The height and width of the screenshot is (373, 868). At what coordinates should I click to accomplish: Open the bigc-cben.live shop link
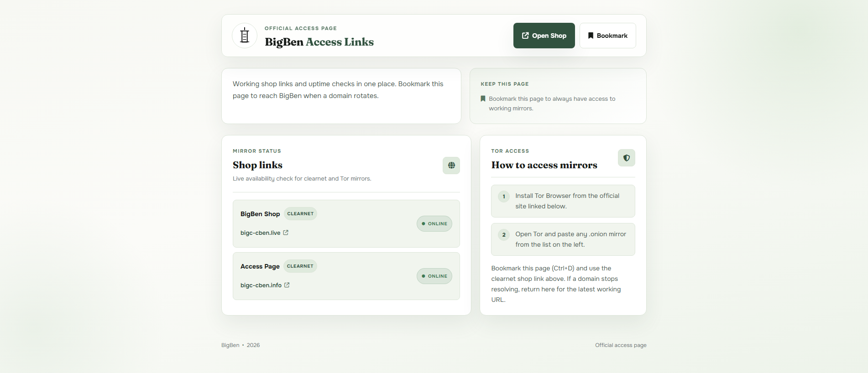[x=264, y=233]
